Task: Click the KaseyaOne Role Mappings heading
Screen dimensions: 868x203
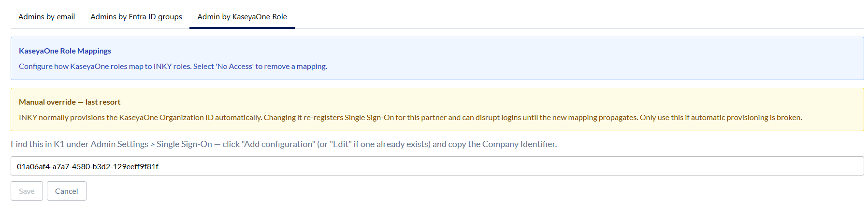Action: tap(65, 51)
